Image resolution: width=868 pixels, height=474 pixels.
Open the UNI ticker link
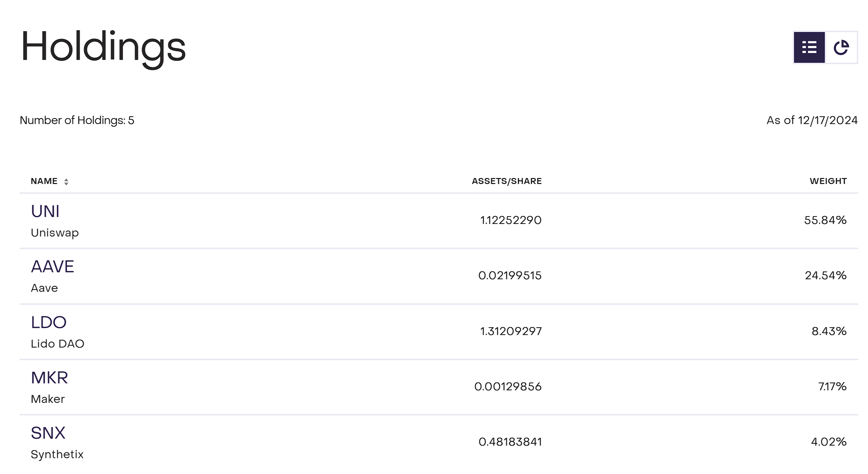[x=45, y=211]
